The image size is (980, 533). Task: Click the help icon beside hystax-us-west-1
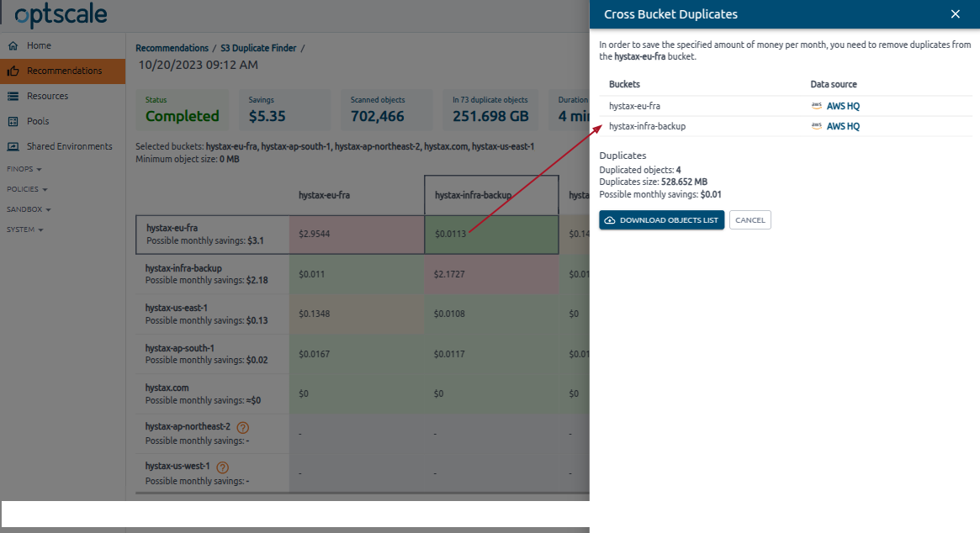(223, 467)
